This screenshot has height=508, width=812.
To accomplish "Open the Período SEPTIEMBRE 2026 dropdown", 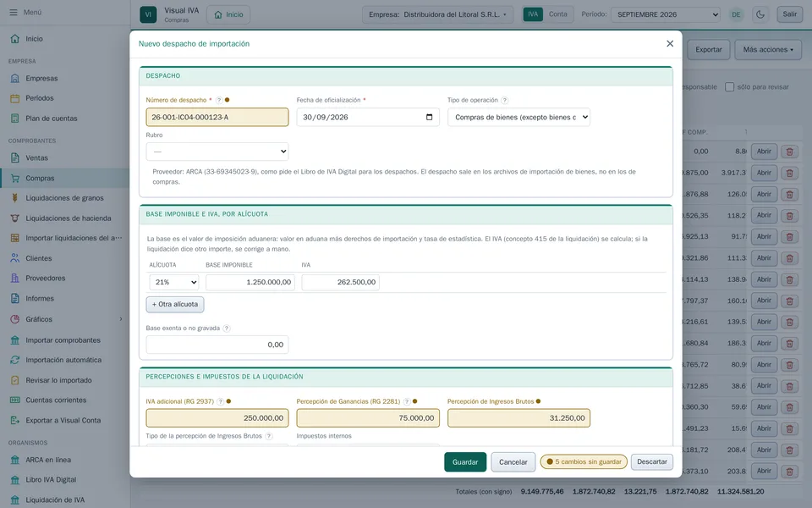I will pyautogui.click(x=666, y=14).
